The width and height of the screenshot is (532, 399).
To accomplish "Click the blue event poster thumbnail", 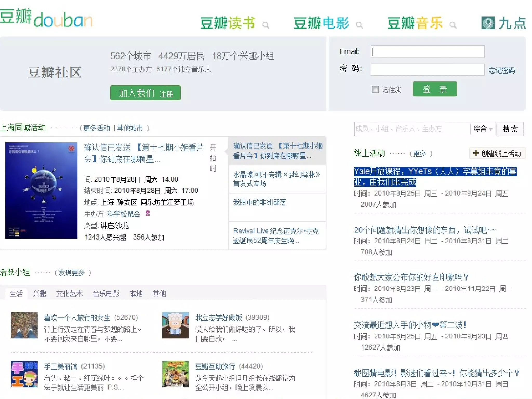I will coord(41,190).
